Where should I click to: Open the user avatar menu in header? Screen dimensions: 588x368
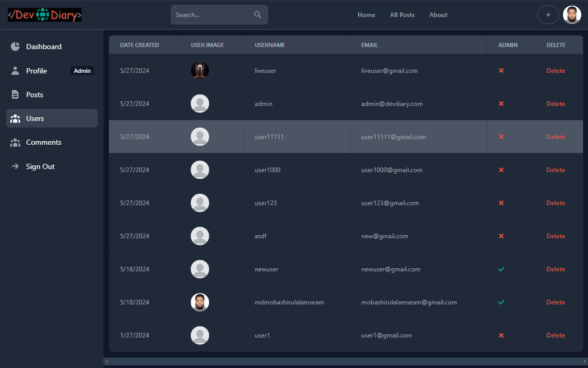[x=572, y=15]
